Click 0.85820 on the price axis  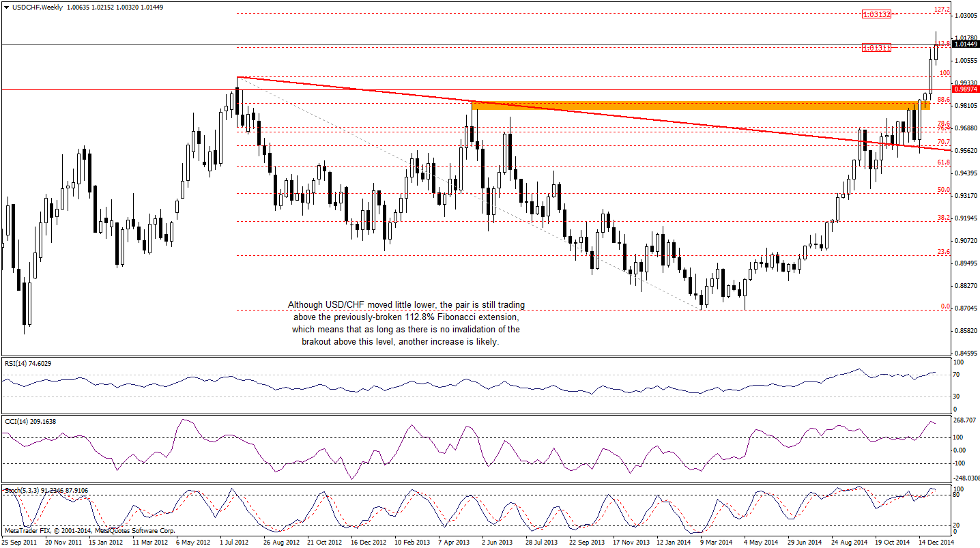[967, 330]
